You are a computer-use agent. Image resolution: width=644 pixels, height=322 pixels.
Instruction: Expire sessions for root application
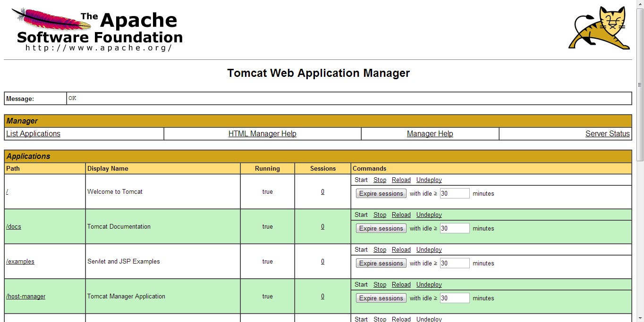click(381, 194)
